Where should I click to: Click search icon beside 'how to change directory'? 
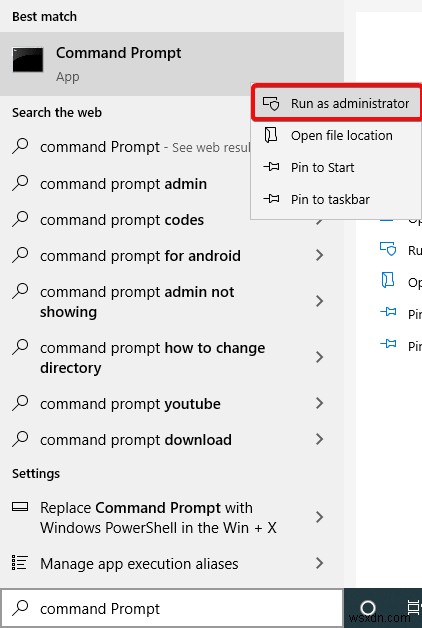pyautogui.click(x=20, y=347)
